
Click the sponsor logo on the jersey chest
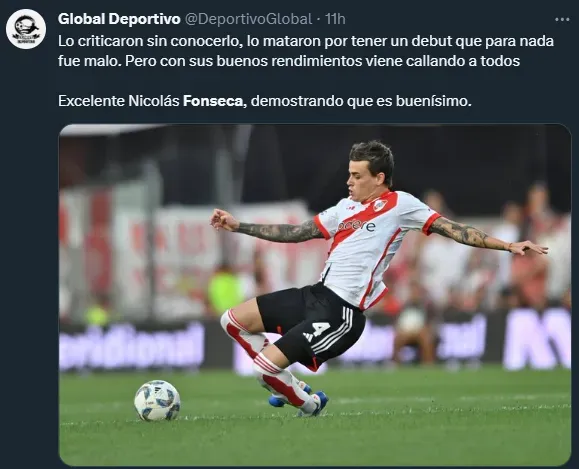pos(357,225)
